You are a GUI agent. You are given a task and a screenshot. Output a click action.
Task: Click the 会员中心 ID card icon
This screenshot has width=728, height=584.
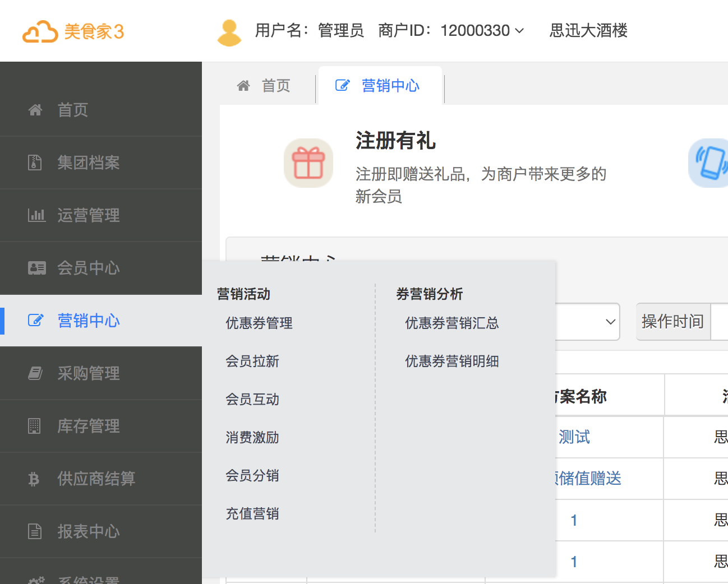[36, 268]
